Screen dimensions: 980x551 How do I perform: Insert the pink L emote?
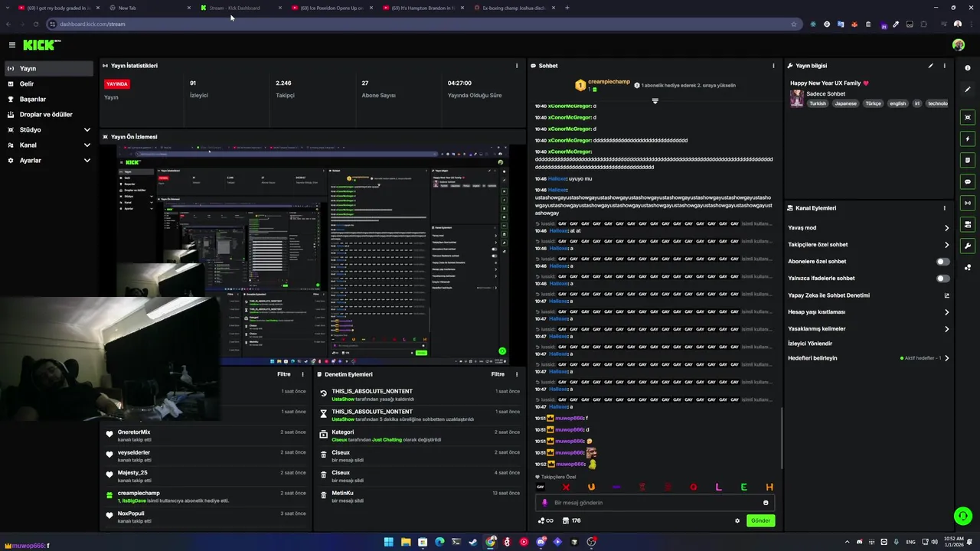[x=718, y=487]
